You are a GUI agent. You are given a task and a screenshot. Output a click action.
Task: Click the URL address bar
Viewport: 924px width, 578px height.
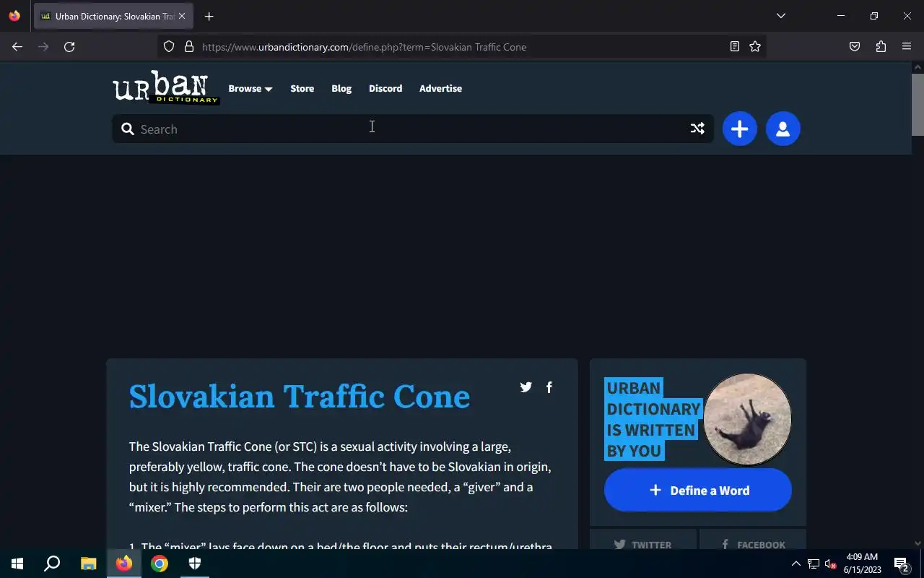point(462,47)
